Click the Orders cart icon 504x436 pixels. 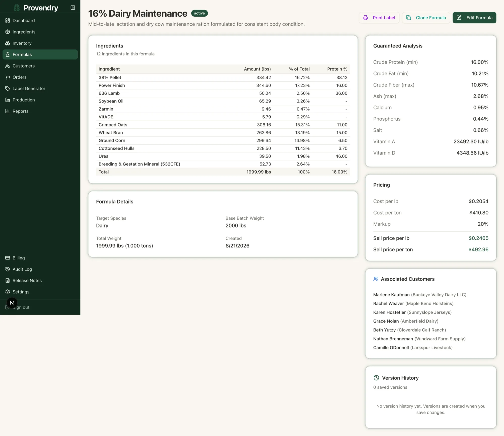8,77
